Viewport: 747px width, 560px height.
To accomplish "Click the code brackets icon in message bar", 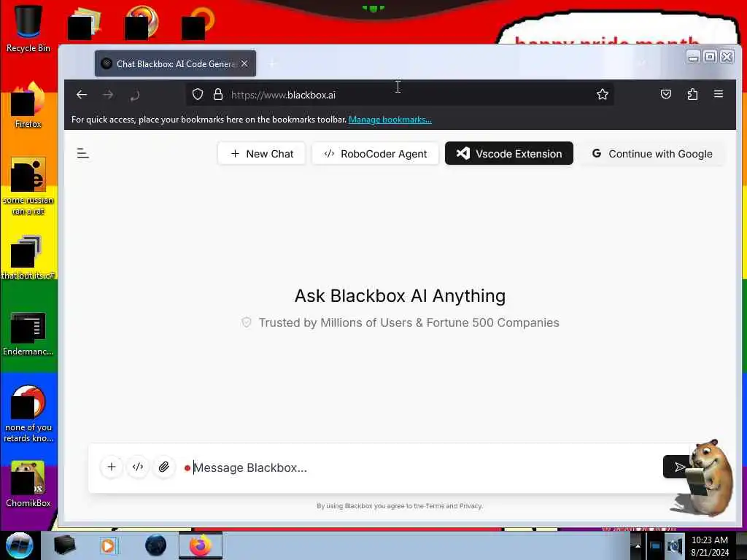I will (138, 467).
